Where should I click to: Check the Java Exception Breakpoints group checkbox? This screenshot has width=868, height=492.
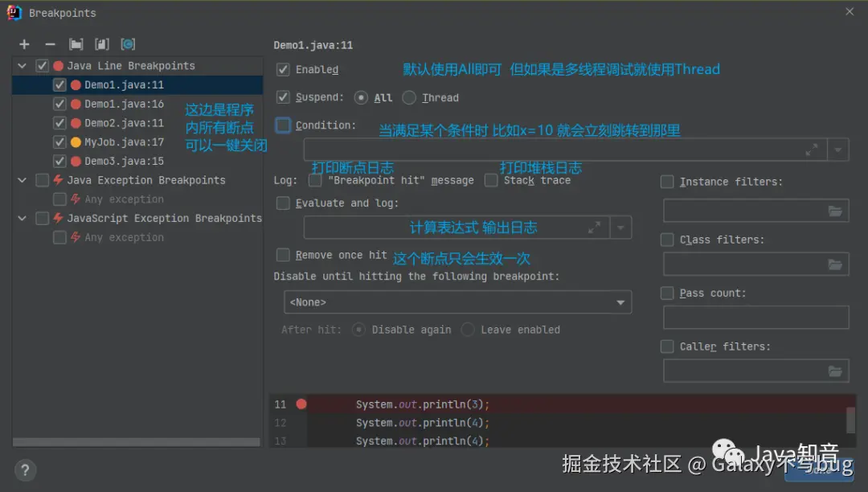coord(42,180)
